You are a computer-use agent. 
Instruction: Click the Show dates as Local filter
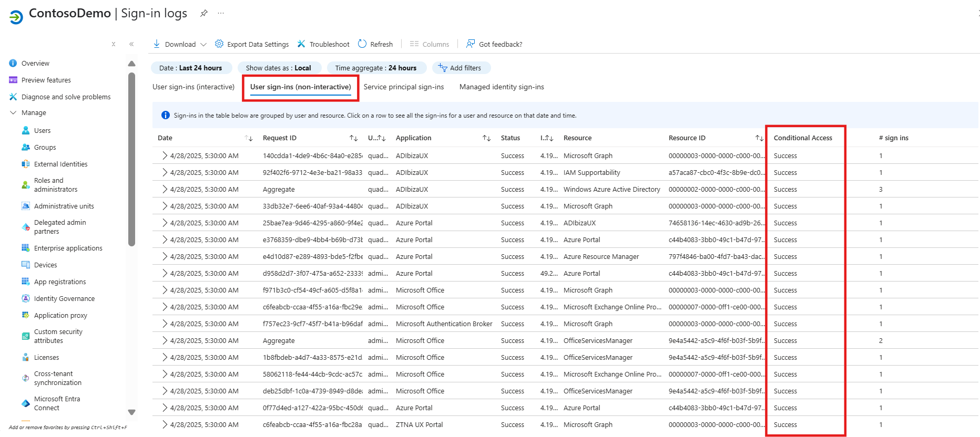(279, 68)
